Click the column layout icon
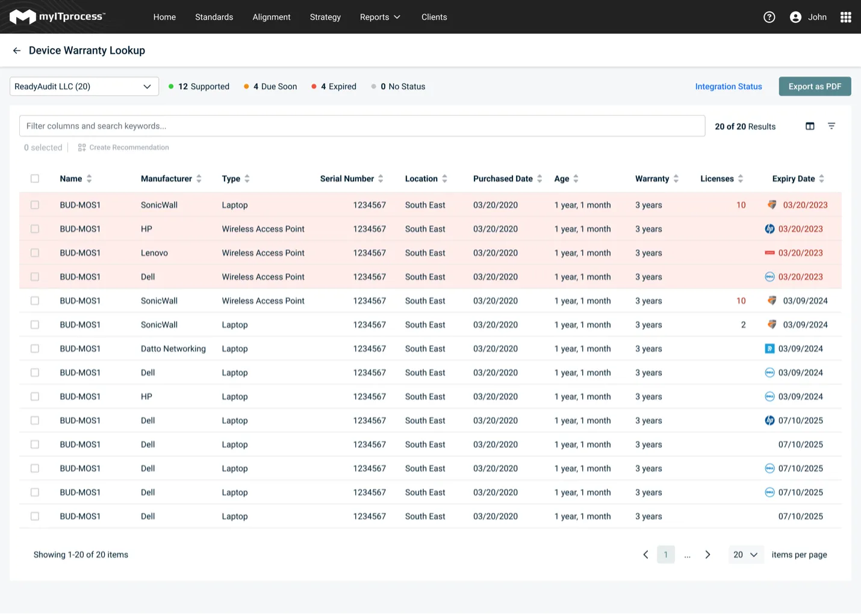 click(810, 126)
